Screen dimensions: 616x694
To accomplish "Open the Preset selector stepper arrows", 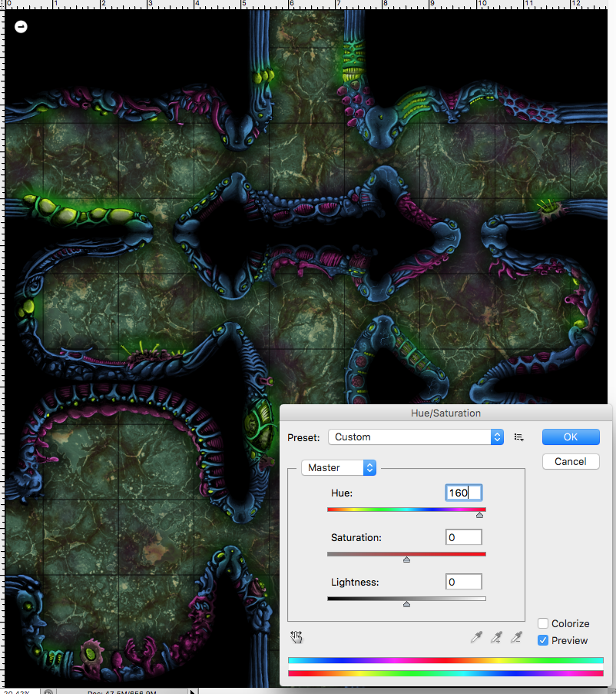I will pyautogui.click(x=496, y=437).
